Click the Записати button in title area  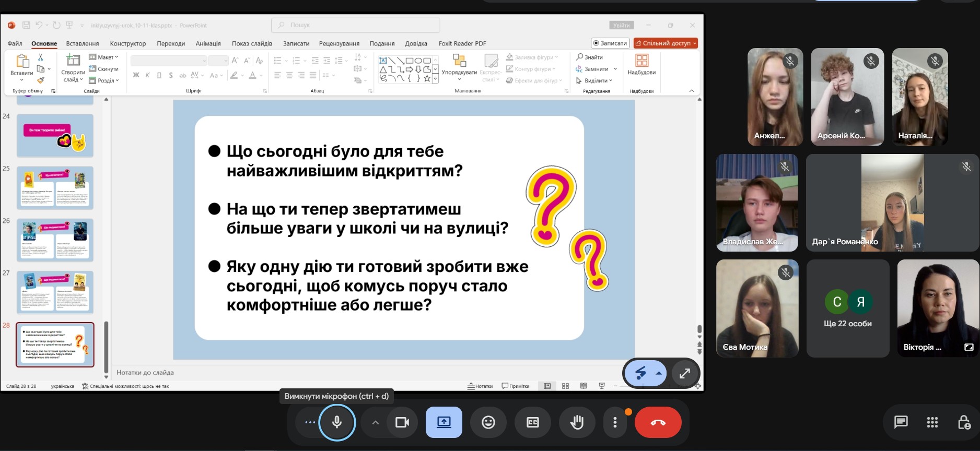pyautogui.click(x=610, y=43)
